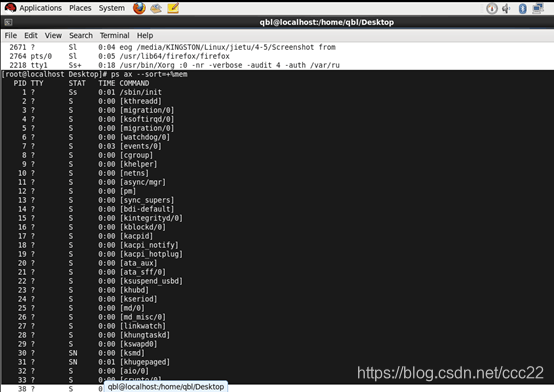Click the Red Hat logo icon
This screenshot has height=392, width=554.
(10, 8)
